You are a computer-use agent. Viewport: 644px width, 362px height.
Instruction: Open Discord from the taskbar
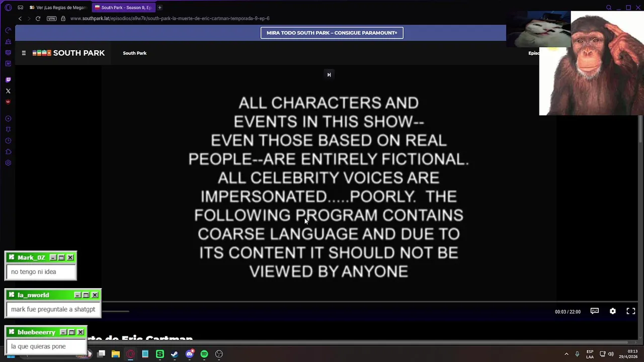[190, 354]
